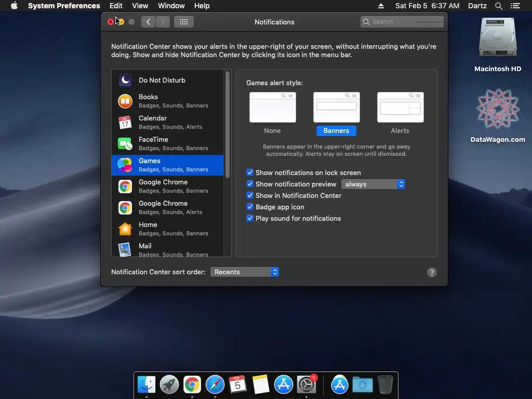Go back with the left chevron
The image size is (532, 399).
[x=148, y=22]
